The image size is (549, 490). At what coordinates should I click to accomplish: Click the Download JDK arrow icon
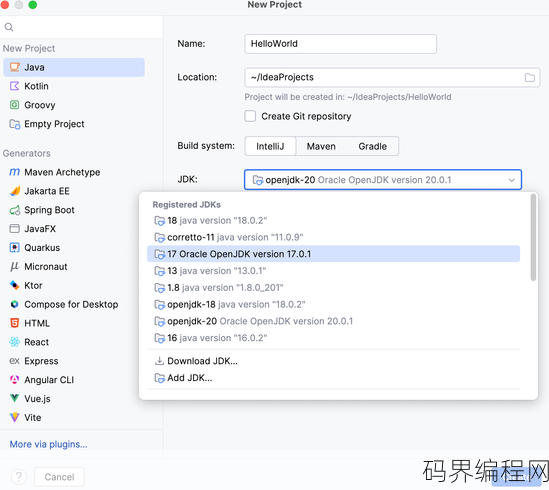pos(159,361)
